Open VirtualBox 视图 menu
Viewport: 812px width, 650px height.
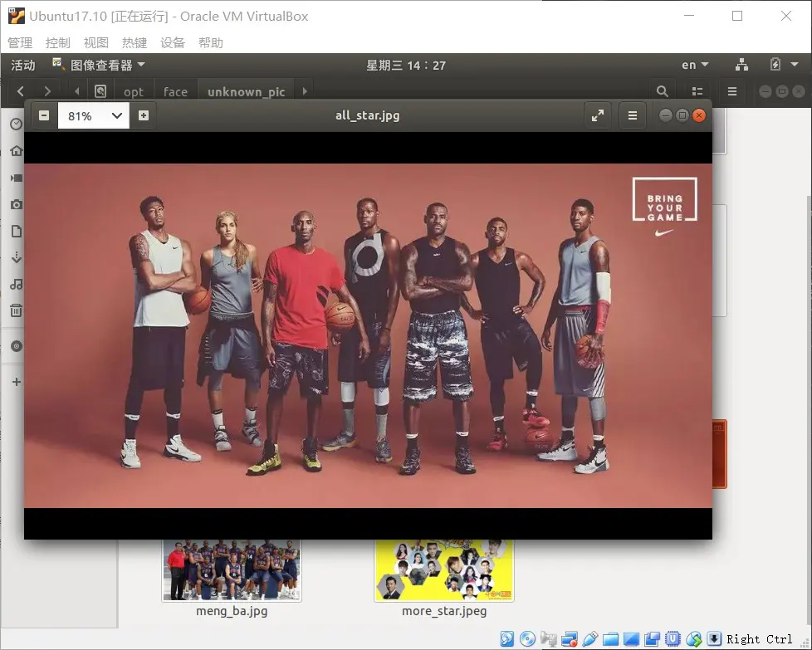(95, 42)
